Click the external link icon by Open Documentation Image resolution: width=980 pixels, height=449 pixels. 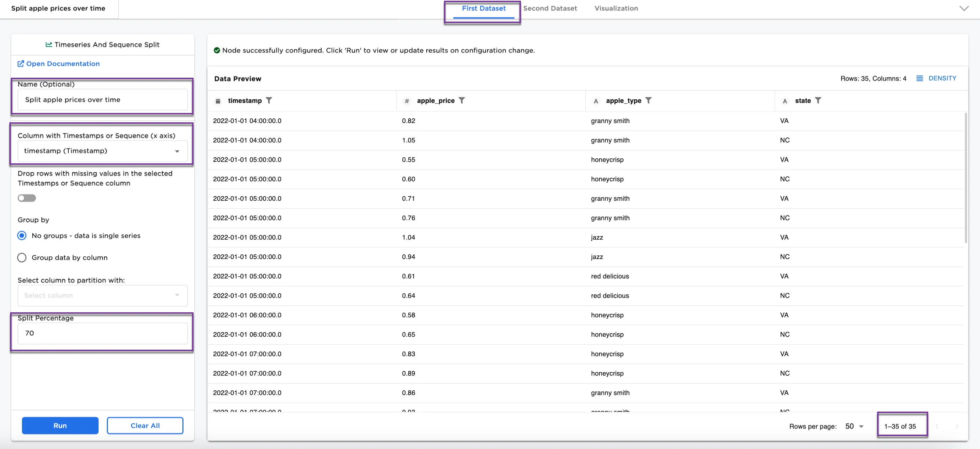pos(21,64)
